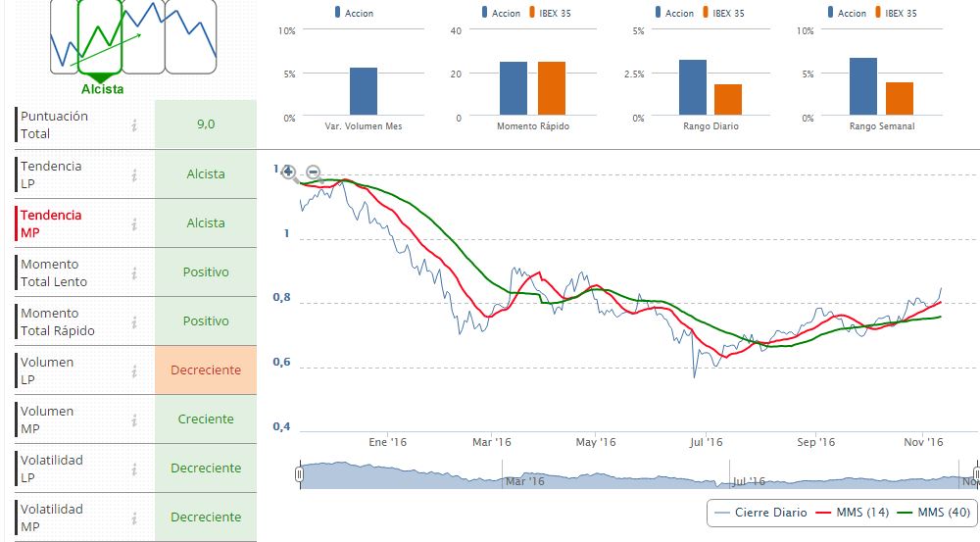The image size is (980, 542).
Task: Open info icon for Puntuación Total
Action: pyautogui.click(x=134, y=125)
